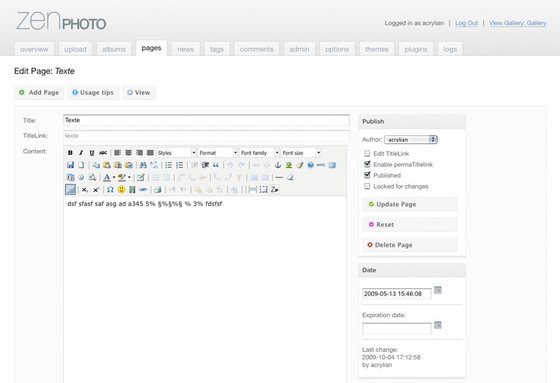This screenshot has width=560, height=383.
Task: Align text left
Action: pyautogui.click(x=117, y=153)
